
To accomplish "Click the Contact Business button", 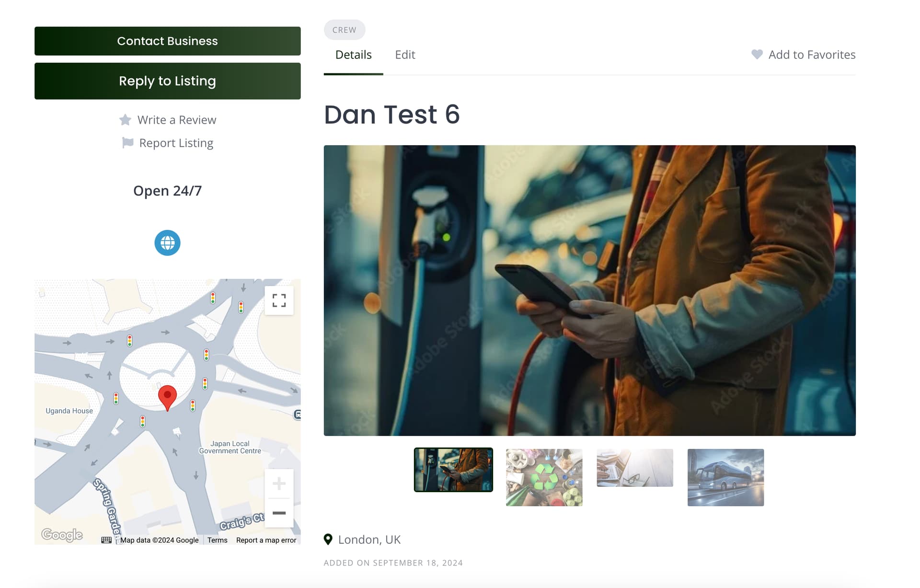I will coord(168,41).
